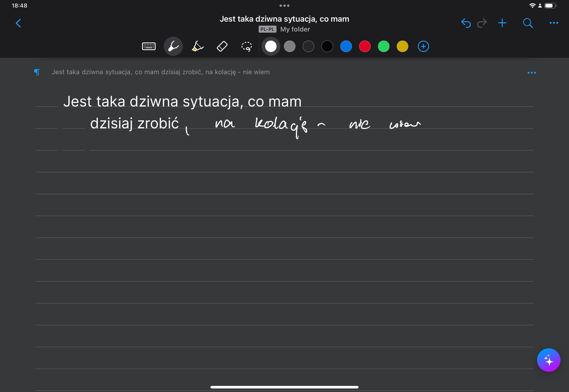
Task: Expand the paragraph style pilcrow menu
Action: (37, 72)
